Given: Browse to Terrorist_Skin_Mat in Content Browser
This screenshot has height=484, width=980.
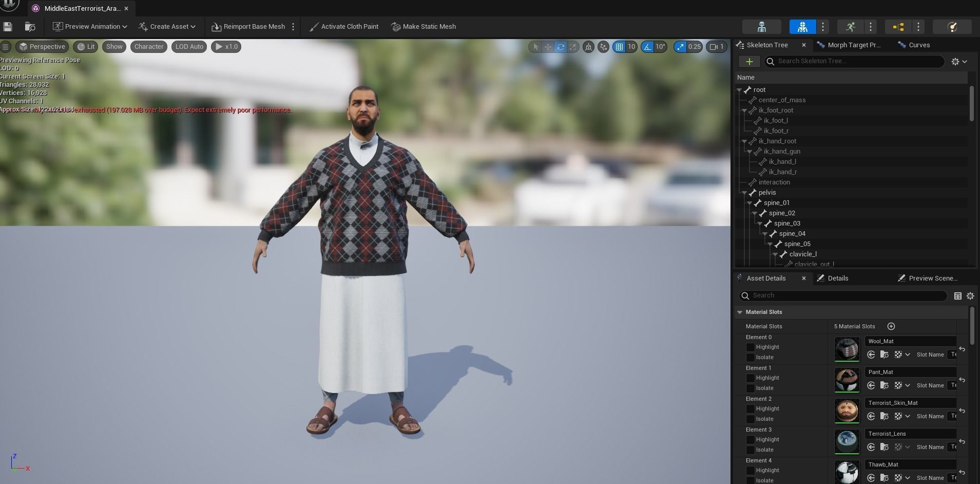Looking at the screenshot, I should [884, 416].
